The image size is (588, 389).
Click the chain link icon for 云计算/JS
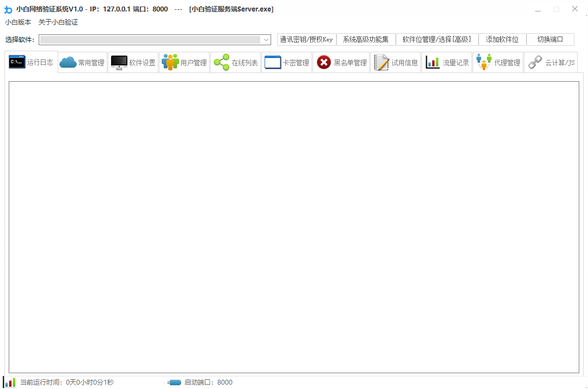coord(535,63)
